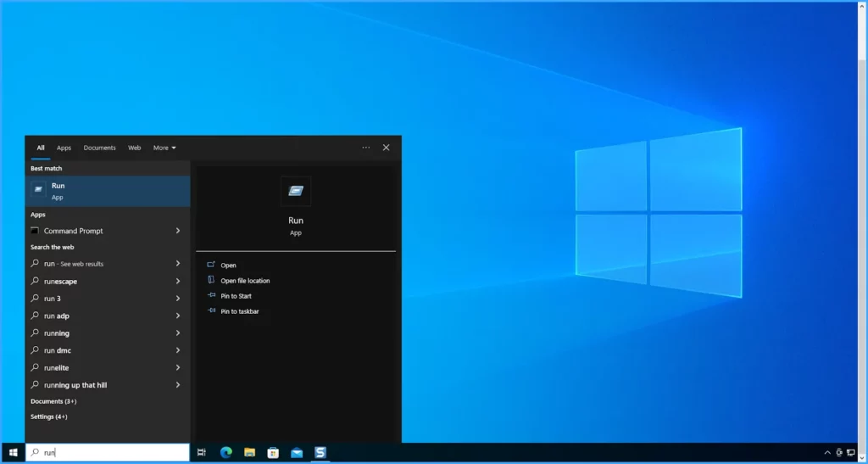Screen dimensions: 868x464
Task: Select the Web search tab
Action: (x=135, y=148)
